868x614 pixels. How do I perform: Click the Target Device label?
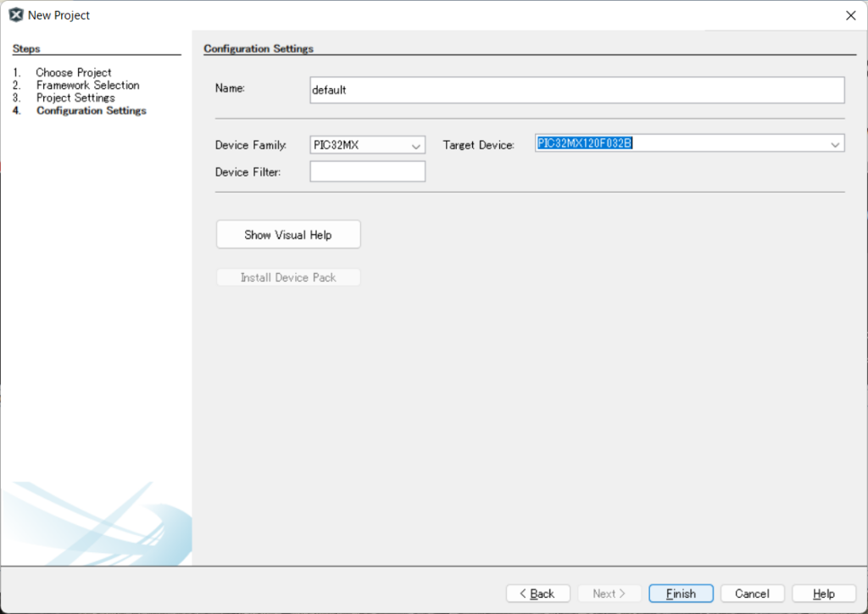click(x=478, y=146)
